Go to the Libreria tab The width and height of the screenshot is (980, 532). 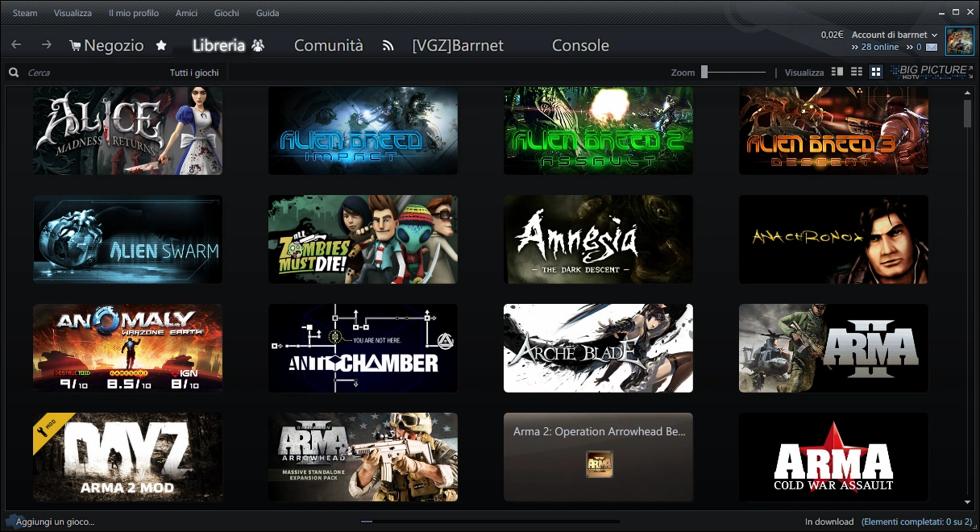tap(218, 45)
